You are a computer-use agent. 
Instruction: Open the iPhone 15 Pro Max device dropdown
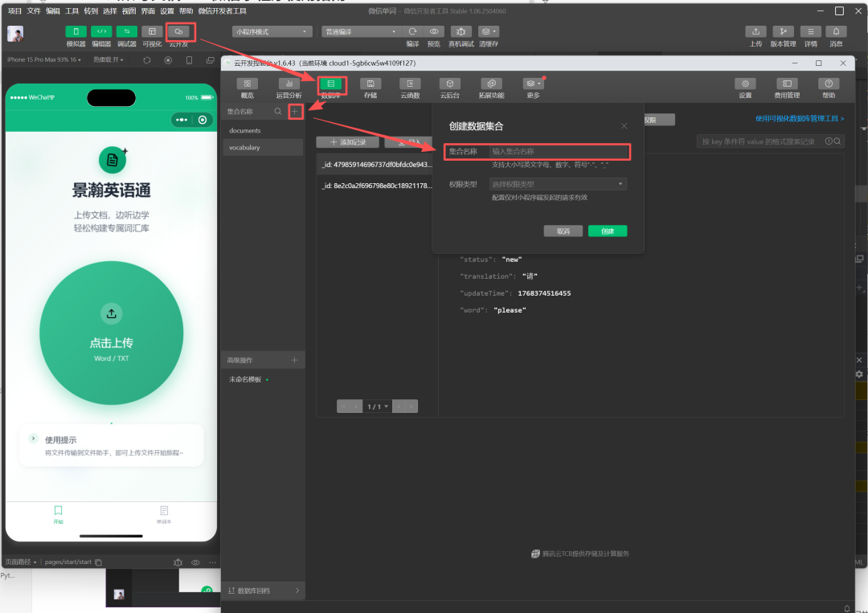pos(44,59)
